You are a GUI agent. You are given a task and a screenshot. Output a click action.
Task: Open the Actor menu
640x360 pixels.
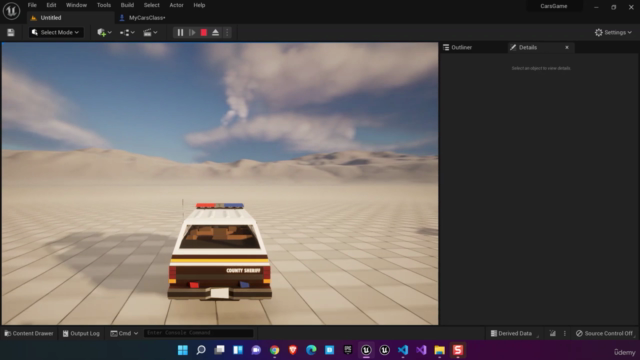coord(176,5)
